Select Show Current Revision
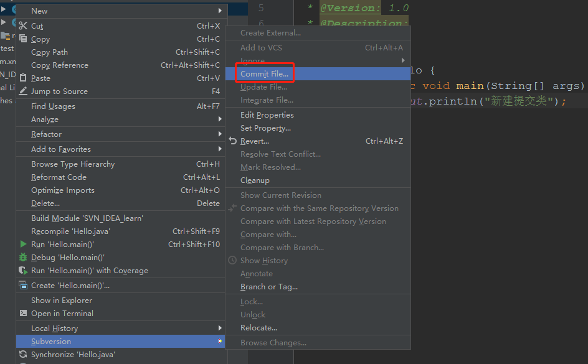This screenshot has width=588, height=364. click(318, 195)
